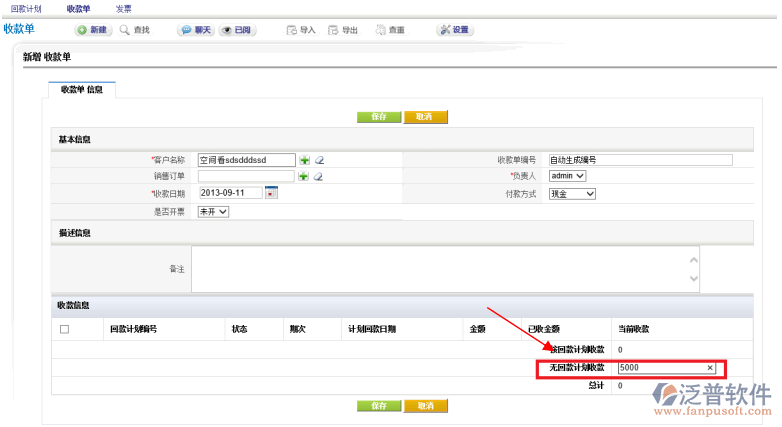The height and width of the screenshot is (427, 782).
Task: Click the top green 保存 button
Action: pyautogui.click(x=379, y=117)
